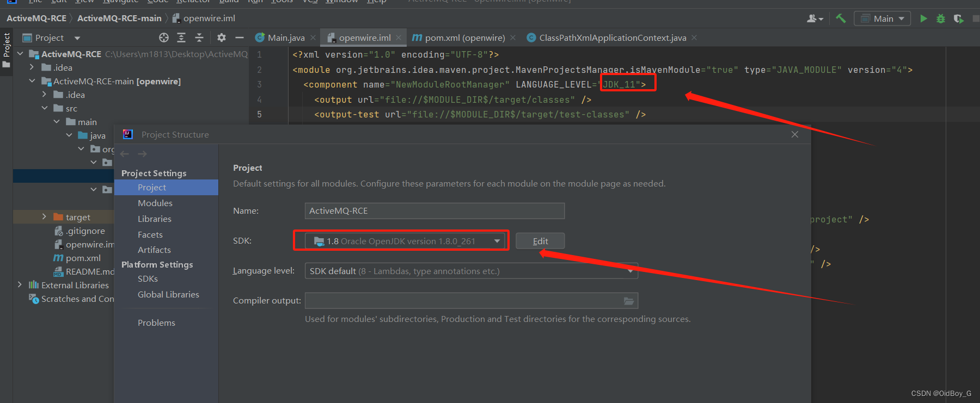
Task: Select Libraries in Project Settings
Action: click(166, 219)
